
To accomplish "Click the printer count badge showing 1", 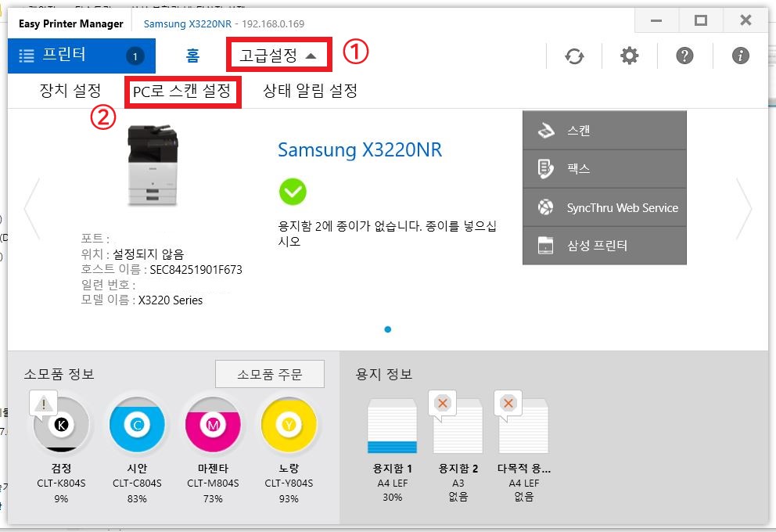I will point(135,56).
